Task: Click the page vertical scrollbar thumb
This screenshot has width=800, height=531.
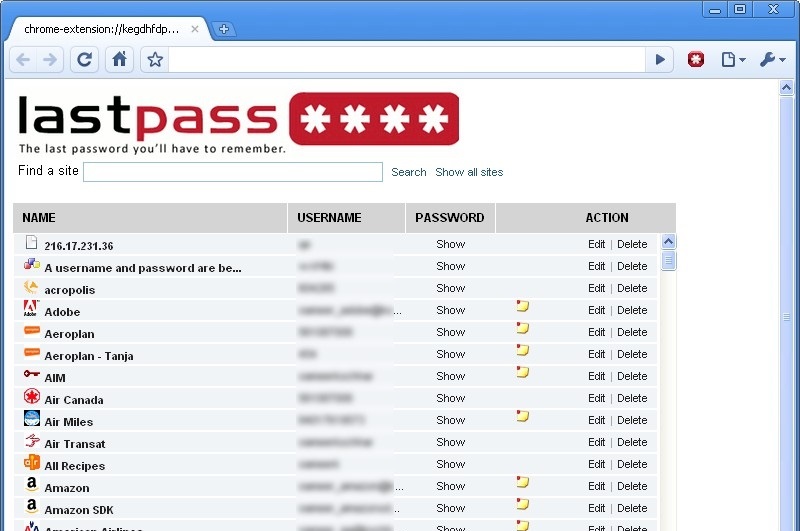Action: point(786,316)
